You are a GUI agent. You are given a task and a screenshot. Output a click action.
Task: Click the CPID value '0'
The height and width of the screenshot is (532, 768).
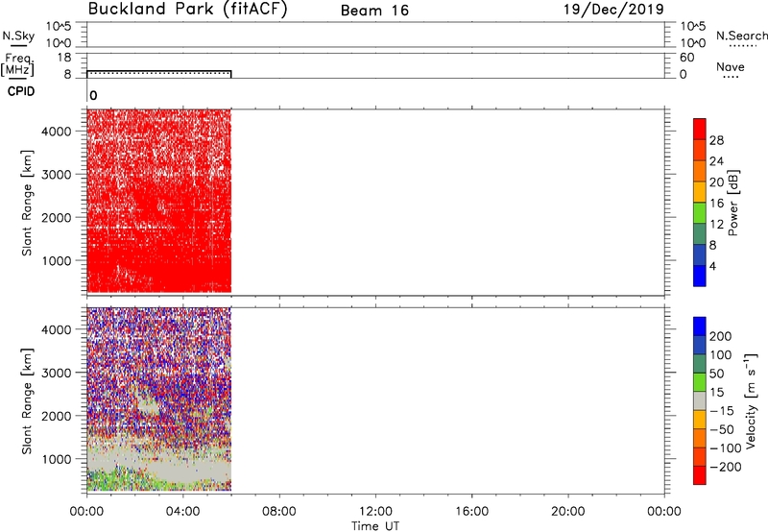93,96
